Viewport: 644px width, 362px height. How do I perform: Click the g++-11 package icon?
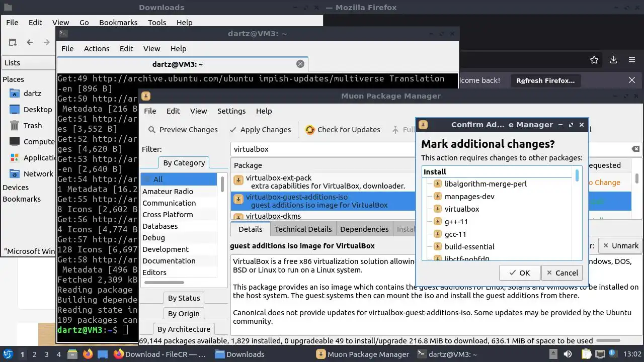(438, 222)
